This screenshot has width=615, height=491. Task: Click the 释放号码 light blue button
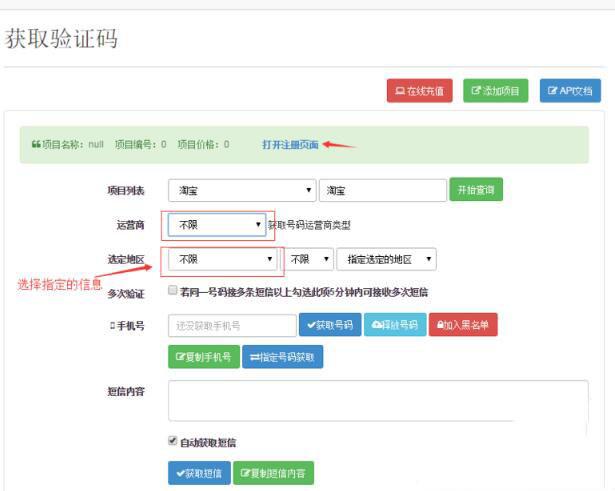(x=395, y=325)
